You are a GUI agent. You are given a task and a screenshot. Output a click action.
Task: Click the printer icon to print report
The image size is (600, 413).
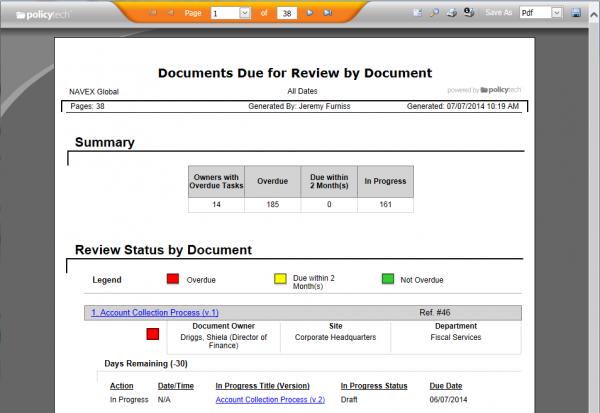coord(450,13)
